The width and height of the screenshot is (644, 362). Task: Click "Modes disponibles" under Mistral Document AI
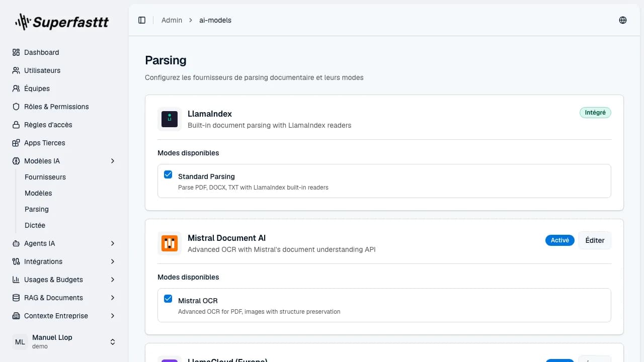click(188, 277)
